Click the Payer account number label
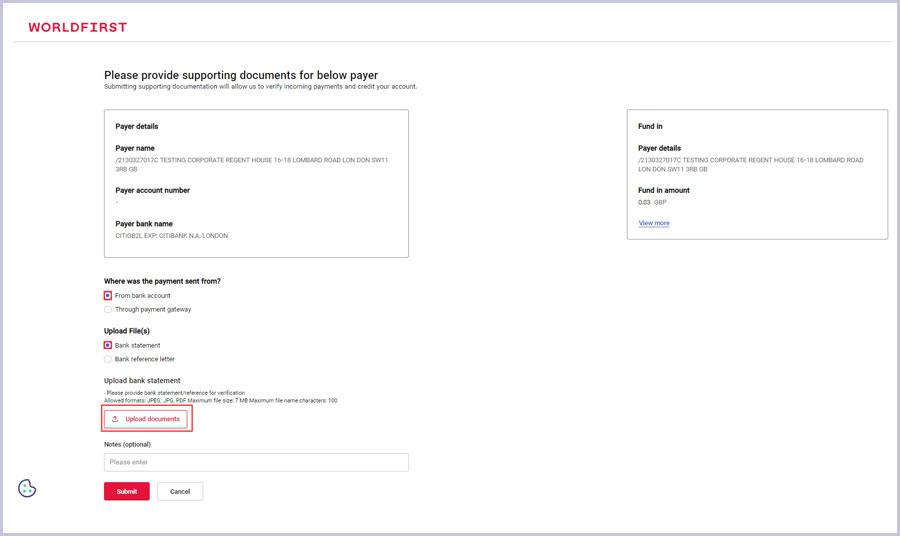This screenshot has height=536, width=900. (152, 190)
